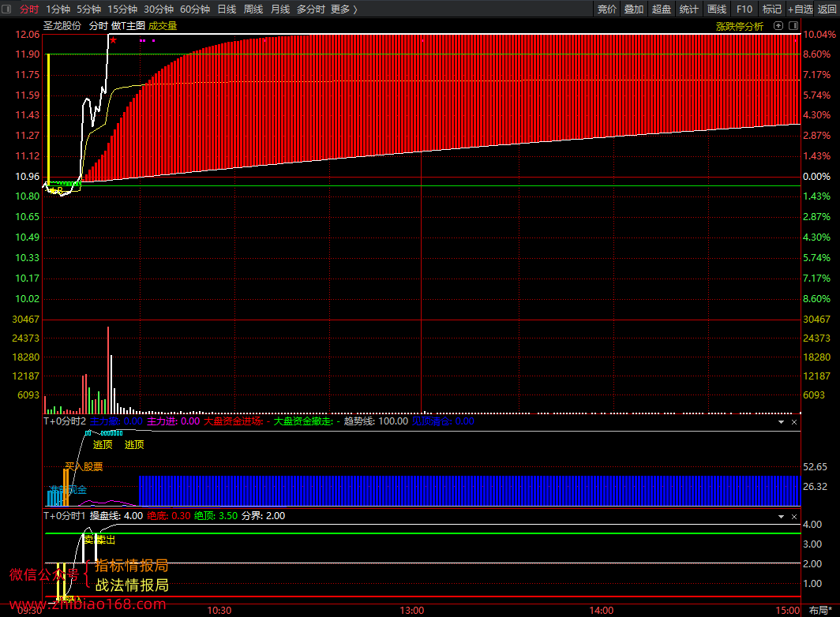Click the 大盘资金撤走 label
This screenshot has width=840, height=617.
click(x=306, y=421)
